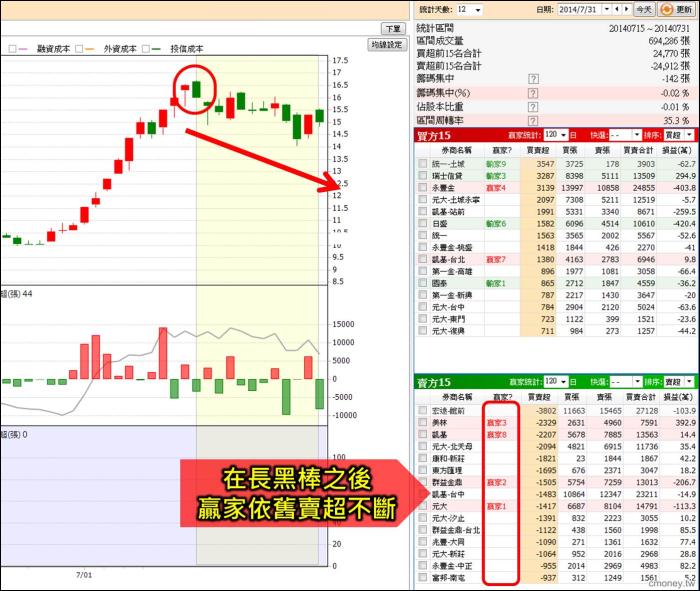
Task: Select seller row 東方匯理
Action: pyautogui.click(x=557, y=470)
